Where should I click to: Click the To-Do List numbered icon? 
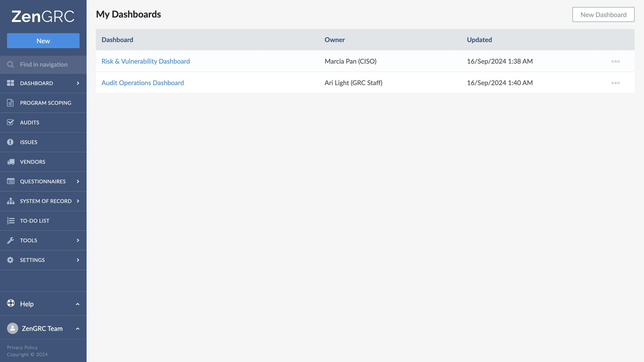coord(11,221)
